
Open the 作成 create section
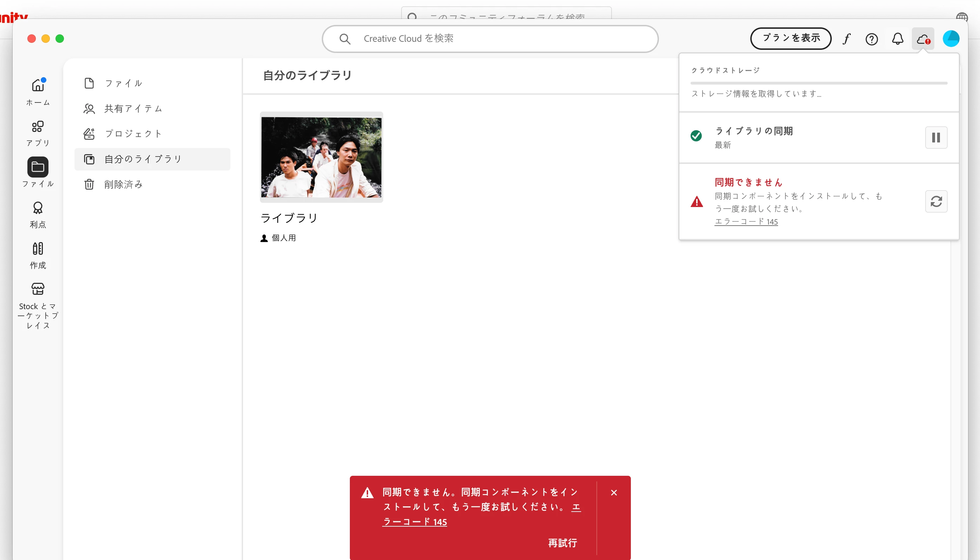tap(38, 249)
